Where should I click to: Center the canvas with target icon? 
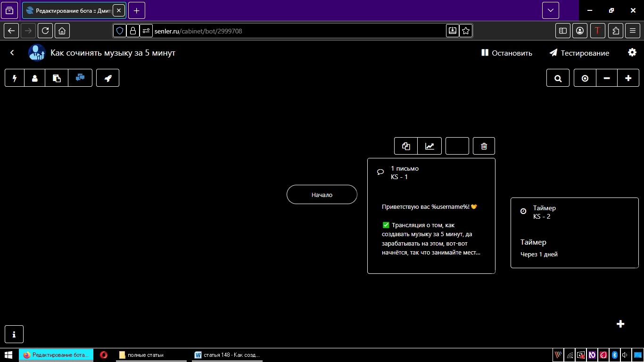tap(585, 78)
